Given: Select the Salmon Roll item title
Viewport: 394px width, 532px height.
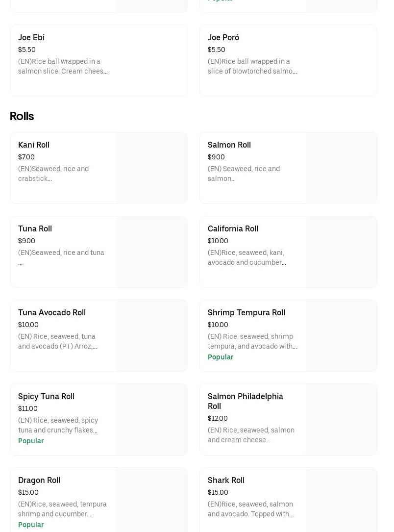Looking at the screenshot, I should (x=229, y=145).
